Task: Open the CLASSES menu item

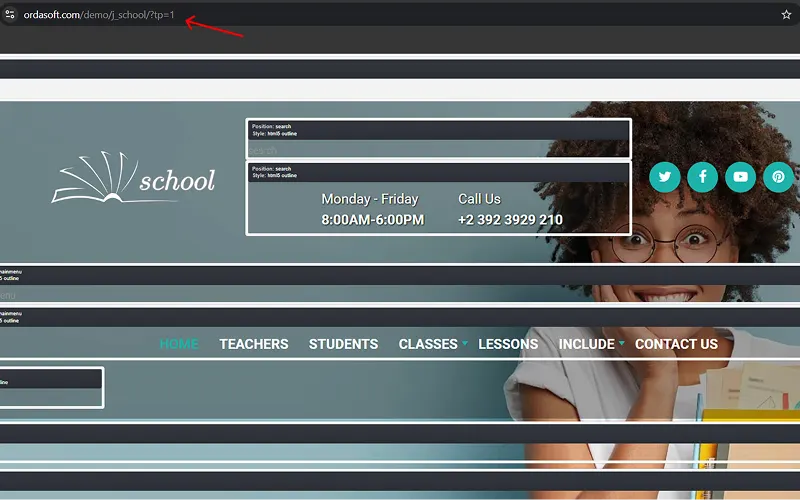Action: [x=428, y=344]
